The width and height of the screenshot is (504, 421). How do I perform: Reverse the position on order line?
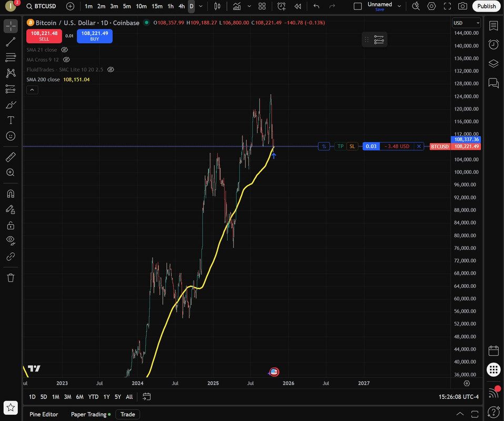(x=324, y=146)
